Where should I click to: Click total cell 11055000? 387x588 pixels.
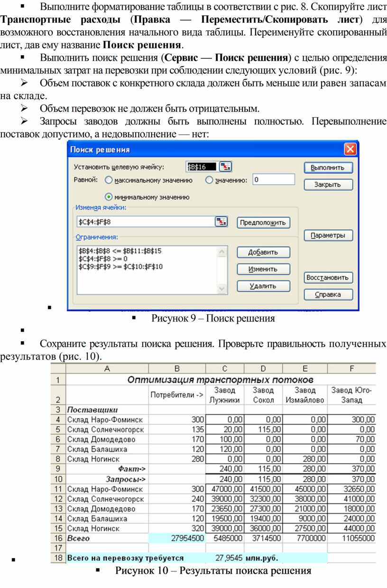[351, 539]
